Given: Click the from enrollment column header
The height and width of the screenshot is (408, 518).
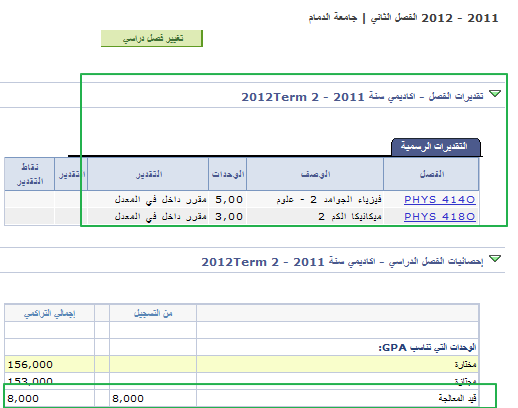Looking at the screenshot, I should tap(153, 313).
